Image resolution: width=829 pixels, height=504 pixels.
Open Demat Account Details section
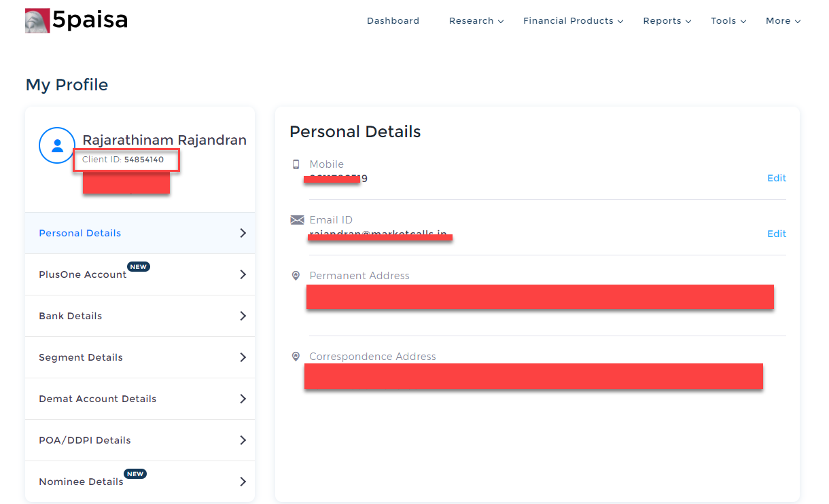point(140,399)
